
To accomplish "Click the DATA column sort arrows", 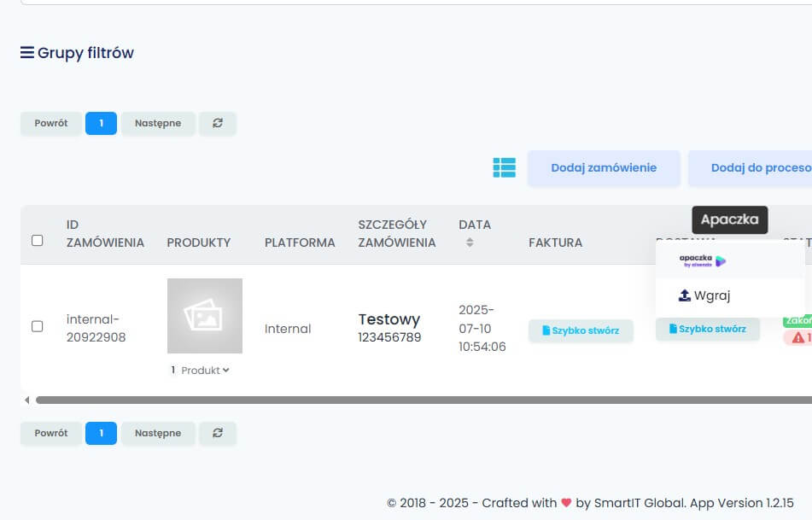I will 469,243.
